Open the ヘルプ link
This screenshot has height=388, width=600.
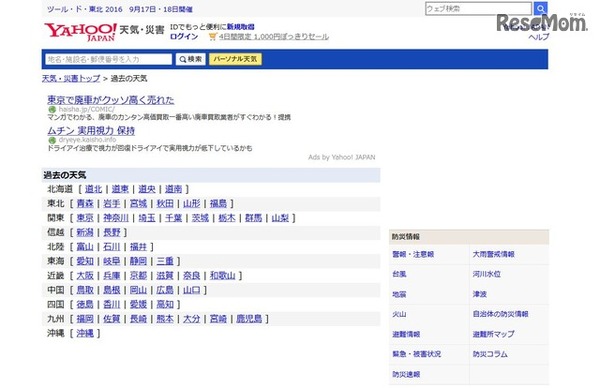tap(539, 37)
